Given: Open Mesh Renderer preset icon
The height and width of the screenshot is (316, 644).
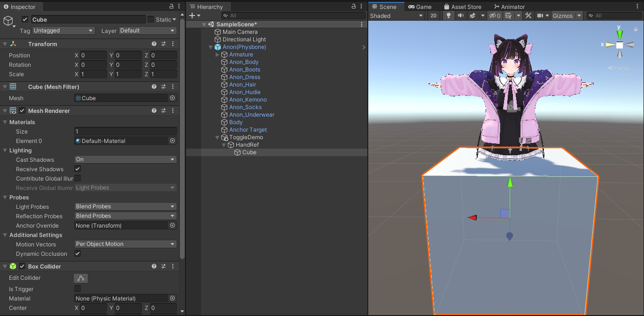Looking at the screenshot, I should click(x=163, y=111).
